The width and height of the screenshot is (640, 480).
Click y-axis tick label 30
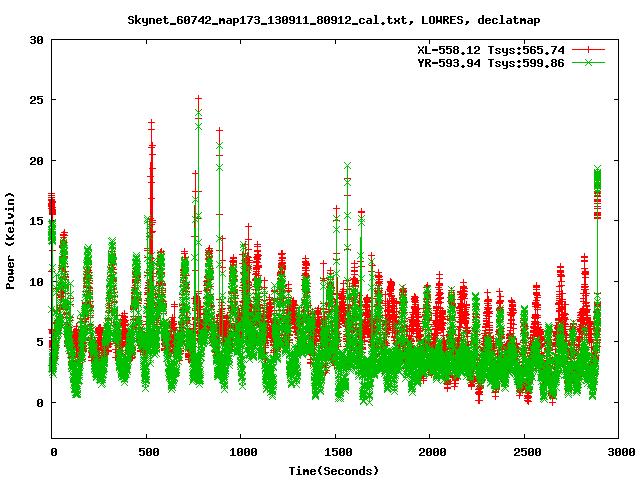(x=37, y=40)
